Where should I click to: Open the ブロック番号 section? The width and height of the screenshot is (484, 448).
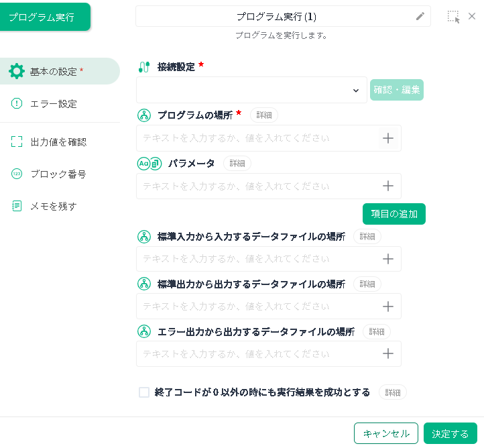pos(49,174)
